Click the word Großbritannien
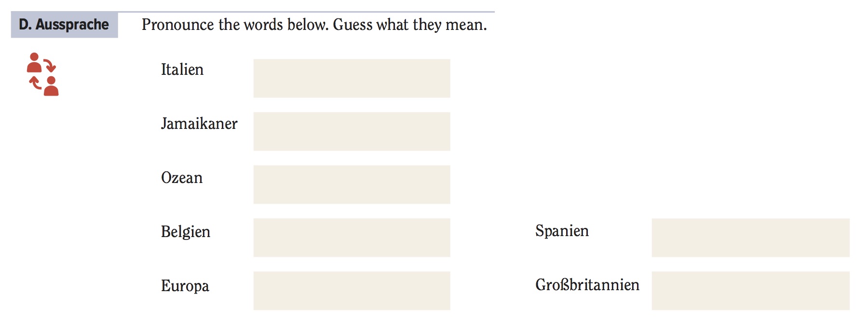This screenshot has width=868, height=323. click(587, 285)
